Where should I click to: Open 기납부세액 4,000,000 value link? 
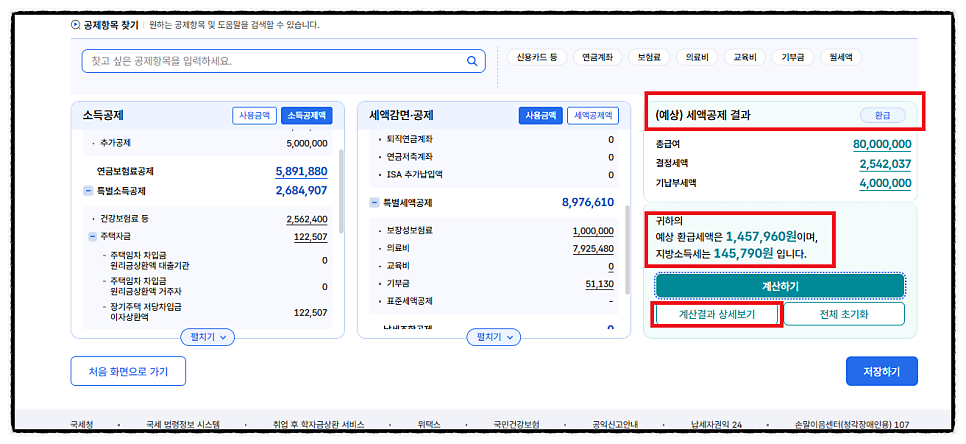[885, 184]
